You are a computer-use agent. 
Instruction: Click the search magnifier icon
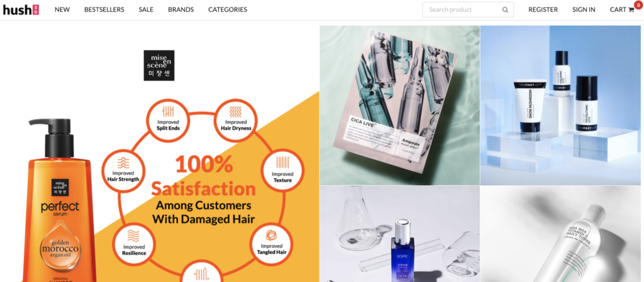pos(505,10)
